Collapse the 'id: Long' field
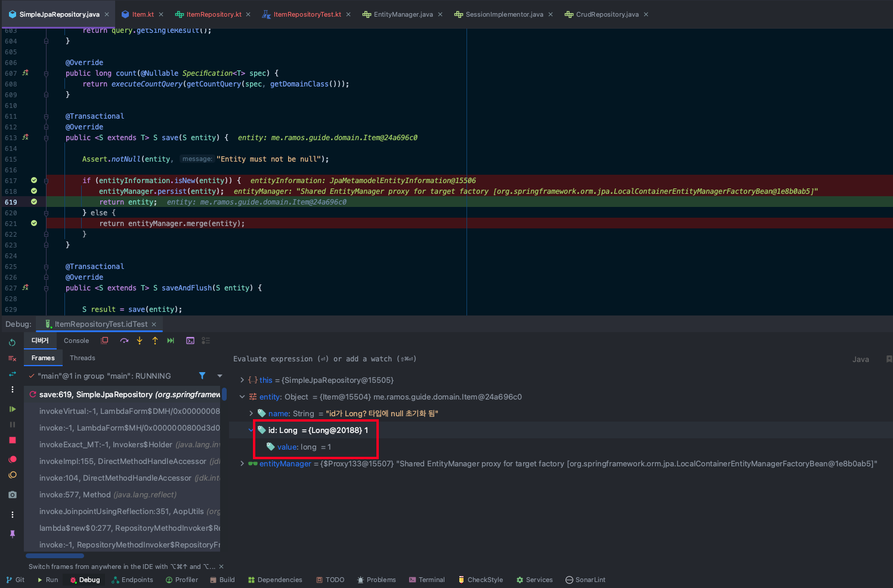893x588 pixels. click(251, 430)
